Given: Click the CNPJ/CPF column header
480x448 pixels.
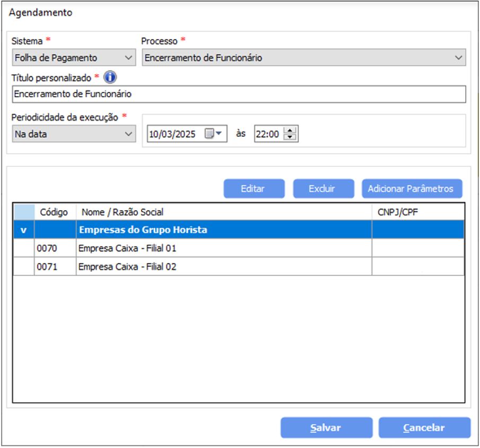Looking at the screenshot, I should 418,212.
